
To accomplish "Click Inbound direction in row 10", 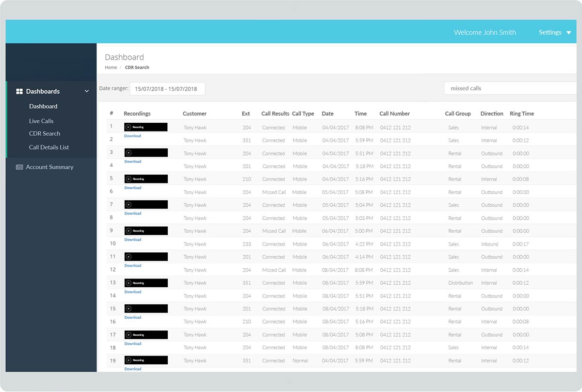I will (490, 244).
